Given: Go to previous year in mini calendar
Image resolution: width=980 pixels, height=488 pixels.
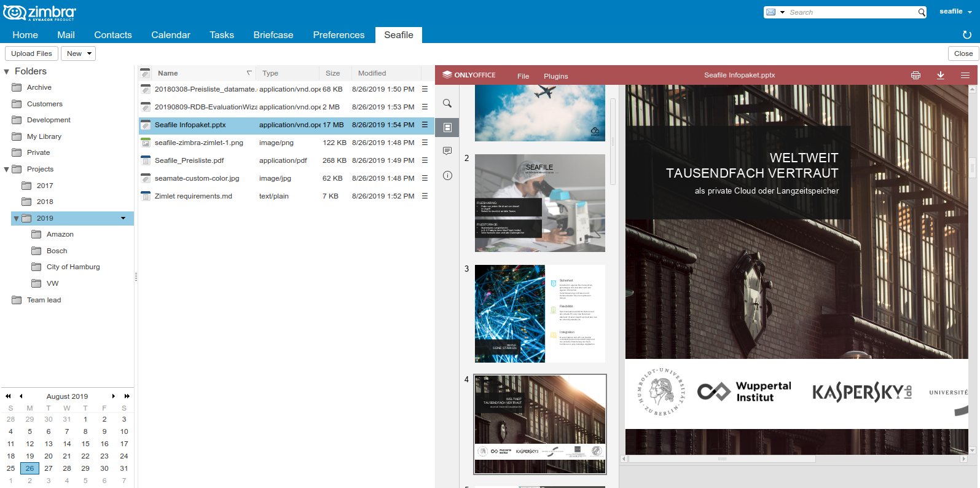Looking at the screenshot, I should point(8,396).
